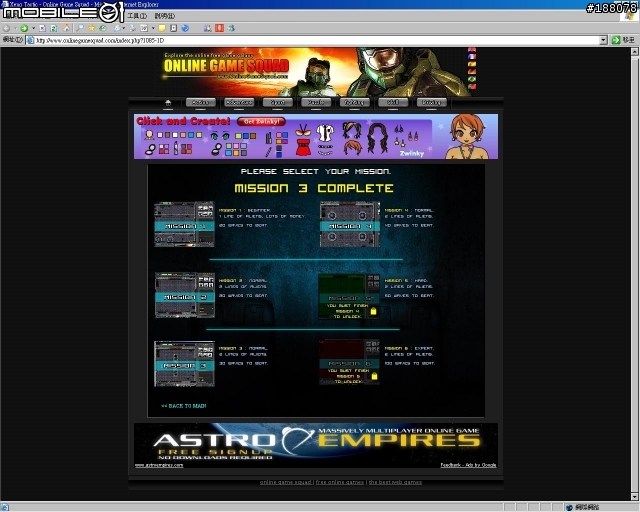Image resolution: width=640 pixels, height=512 pixels.
Task: Expand the Edit icon dropdown arrow
Action: [x=153, y=28]
